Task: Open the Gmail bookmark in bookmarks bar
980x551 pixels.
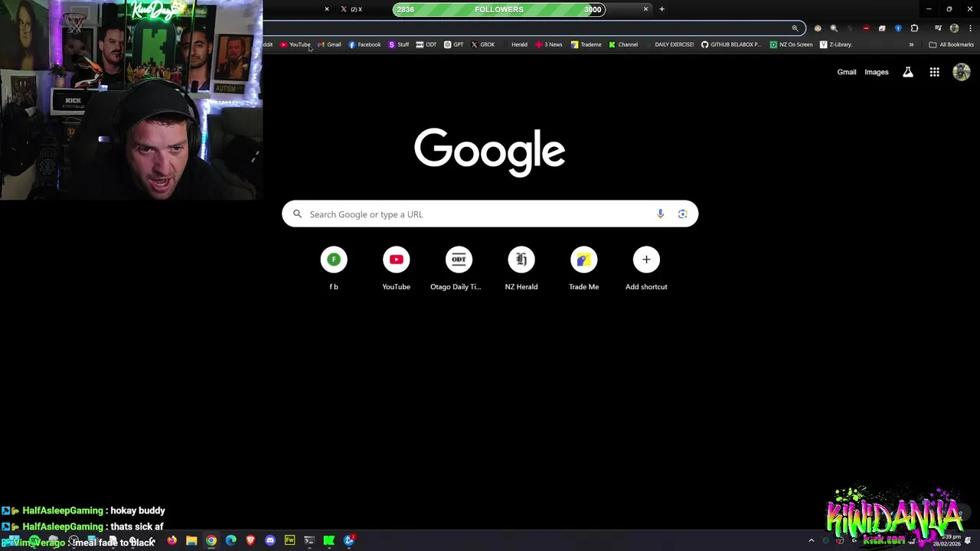Action: click(x=329, y=44)
